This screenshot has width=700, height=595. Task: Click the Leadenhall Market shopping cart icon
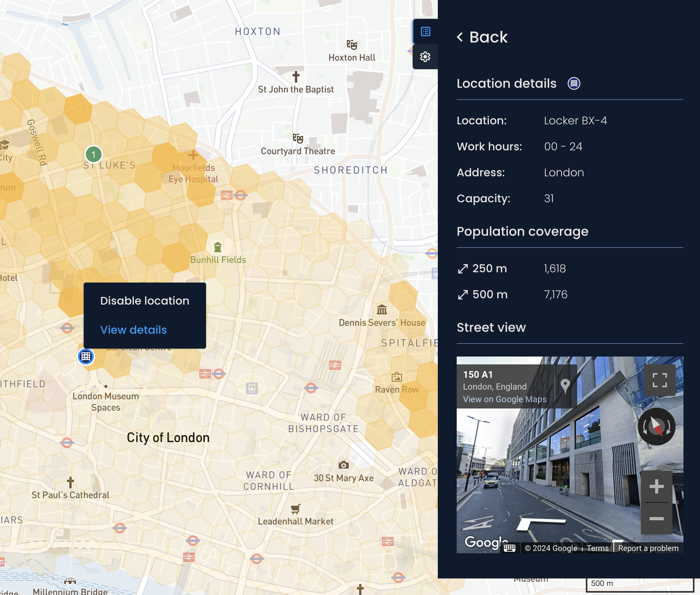[x=296, y=509]
